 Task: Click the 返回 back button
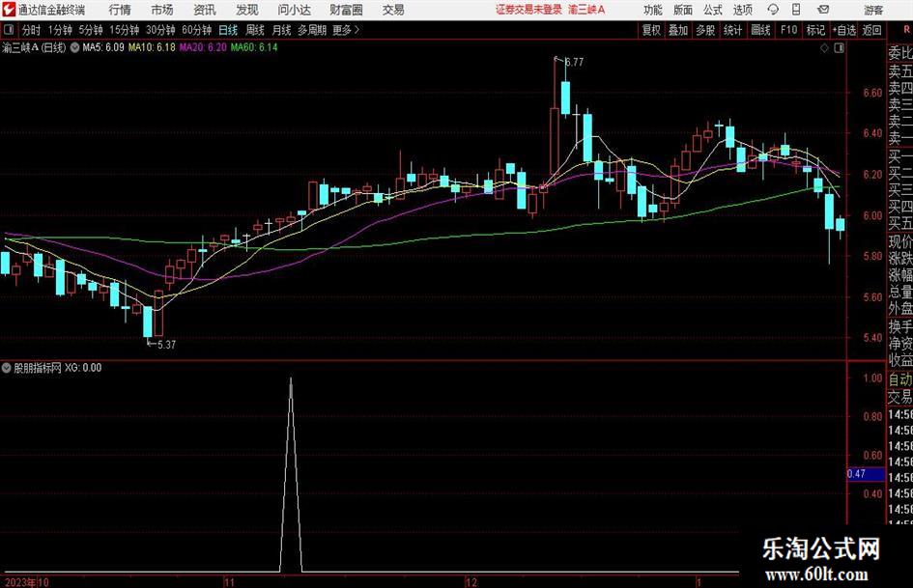[871, 30]
